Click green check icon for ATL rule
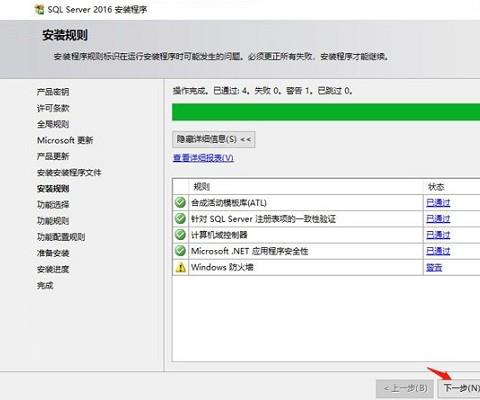 point(180,202)
